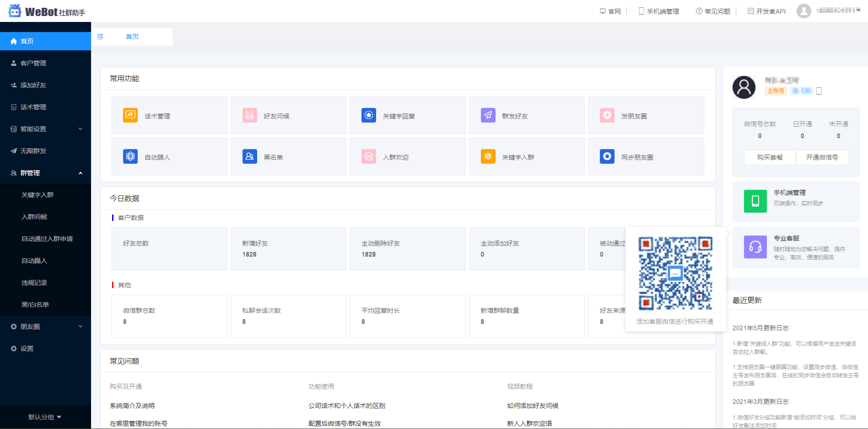The image size is (868, 429).
Task: Expand the 智能设置 sidebar menu
Action: tap(45, 129)
